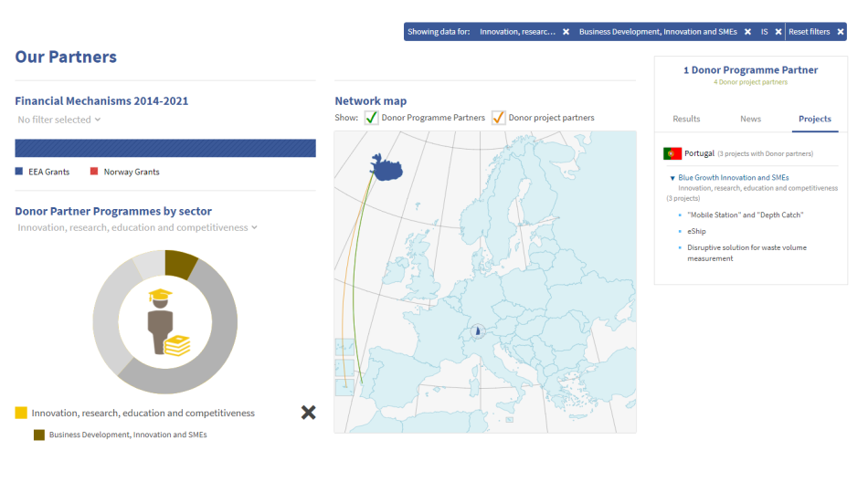Viewport: 868px width, 482px height.
Task: Select Iceland on the network map
Action: pos(390,166)
